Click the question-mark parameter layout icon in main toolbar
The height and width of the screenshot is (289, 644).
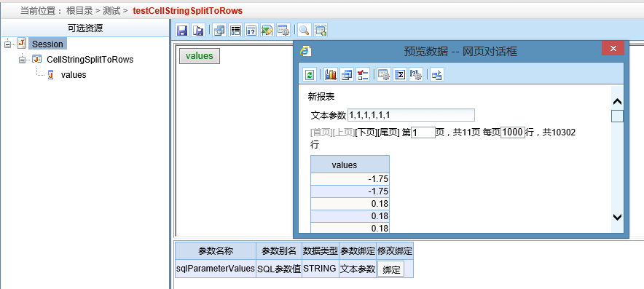click(x=251, y=31)
